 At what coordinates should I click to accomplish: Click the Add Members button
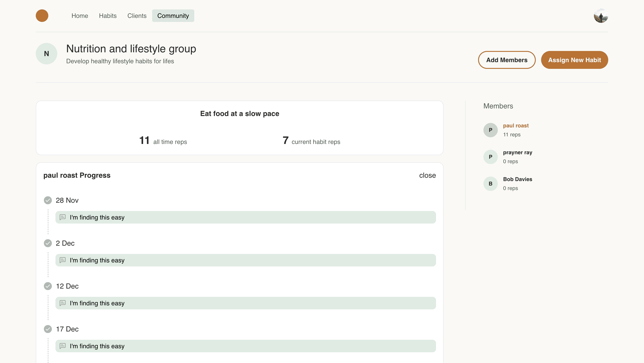click(x=507, y=60)
